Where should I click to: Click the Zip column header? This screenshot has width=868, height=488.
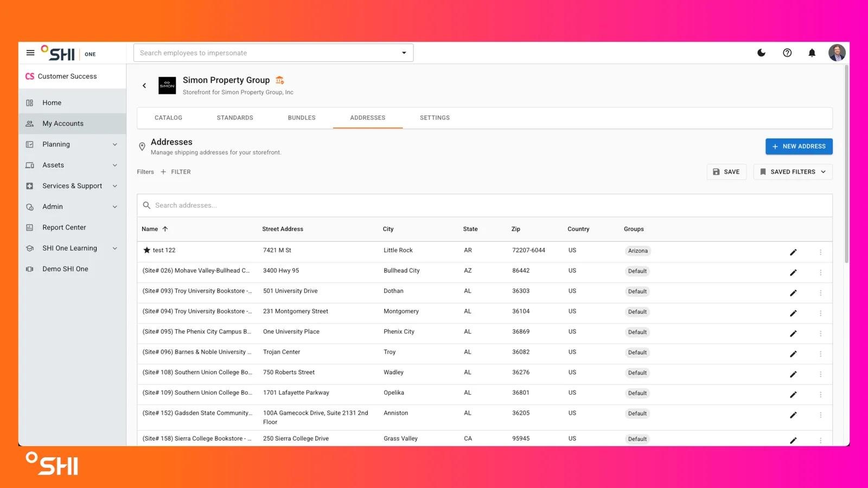[x=515, y=229]
